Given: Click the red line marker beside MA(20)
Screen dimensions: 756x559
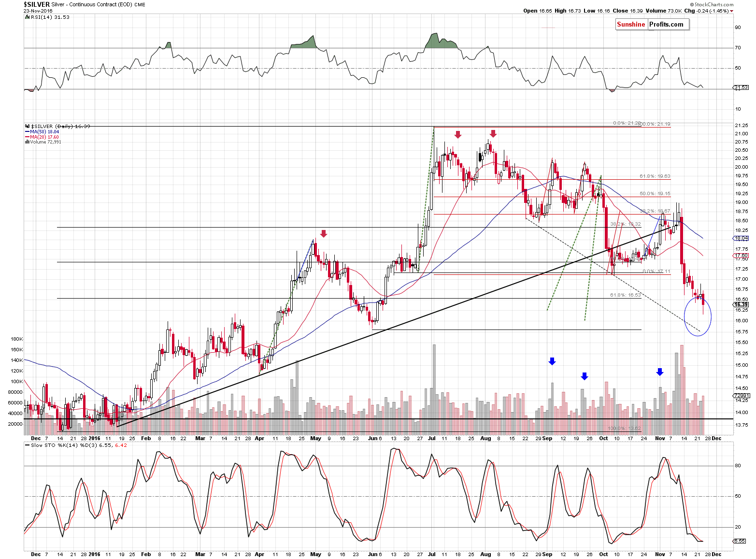Looking at the screenshot, I should tap(27, 137).
